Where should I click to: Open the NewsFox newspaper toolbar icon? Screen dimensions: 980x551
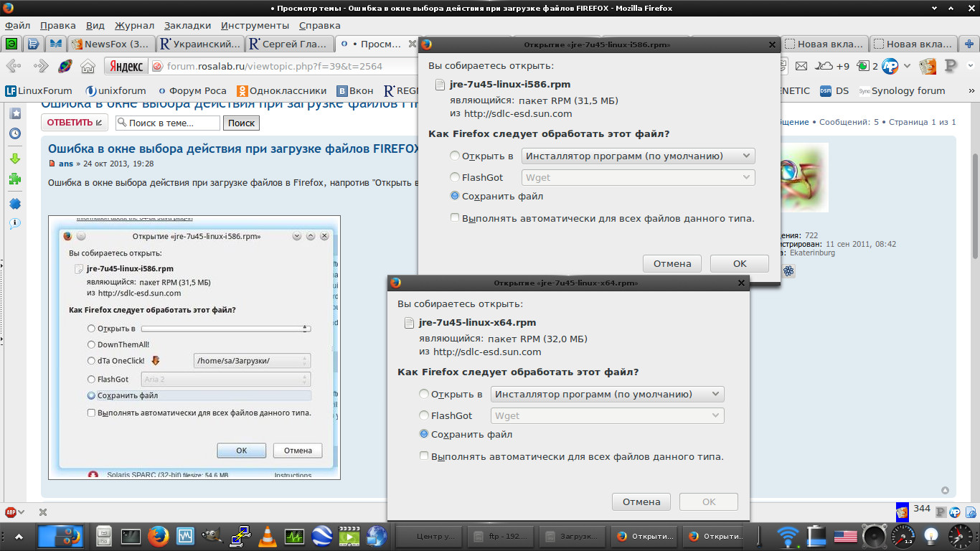coord(928,67)
